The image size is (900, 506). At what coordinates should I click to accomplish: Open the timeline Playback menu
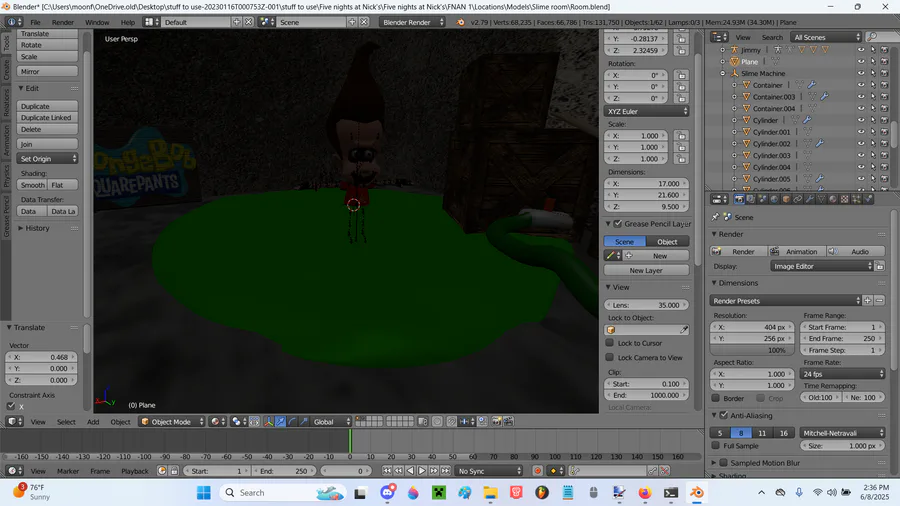point(135,471)
